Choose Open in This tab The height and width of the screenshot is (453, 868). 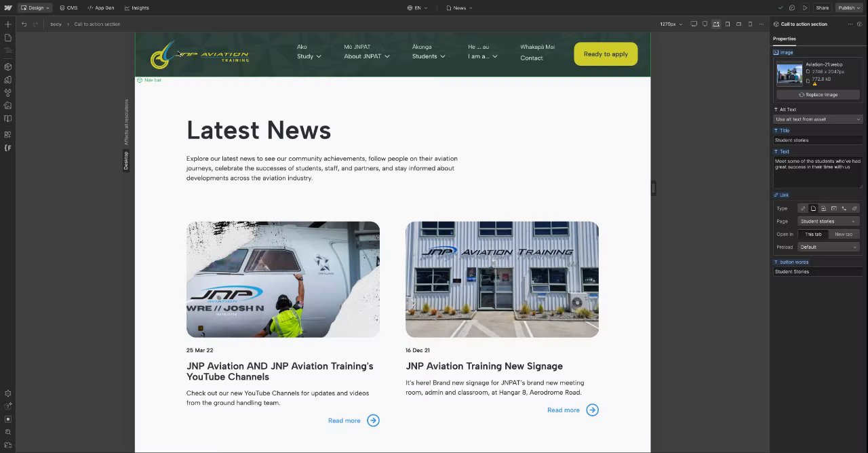pyautogui.click(x=813, y=234)
